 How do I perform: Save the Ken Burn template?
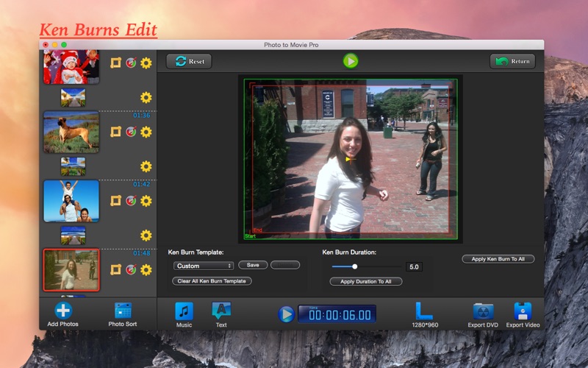tap(253, 265)
